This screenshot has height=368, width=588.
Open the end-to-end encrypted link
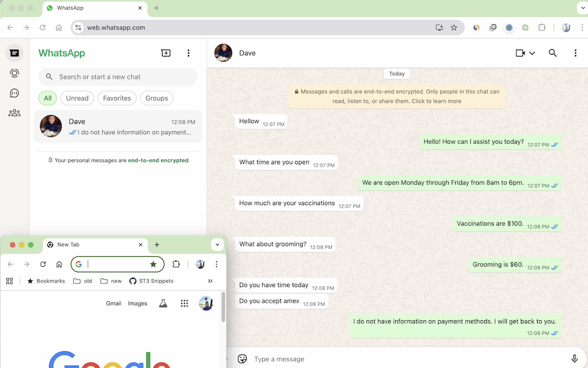click(158, 161)
